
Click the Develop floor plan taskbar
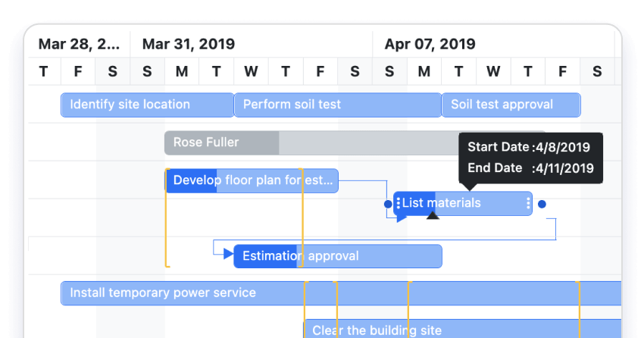click(252, 180)
